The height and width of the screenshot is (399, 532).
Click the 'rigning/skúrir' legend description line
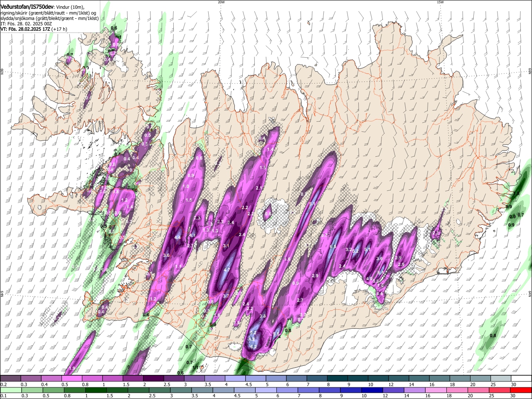[48, 13]
